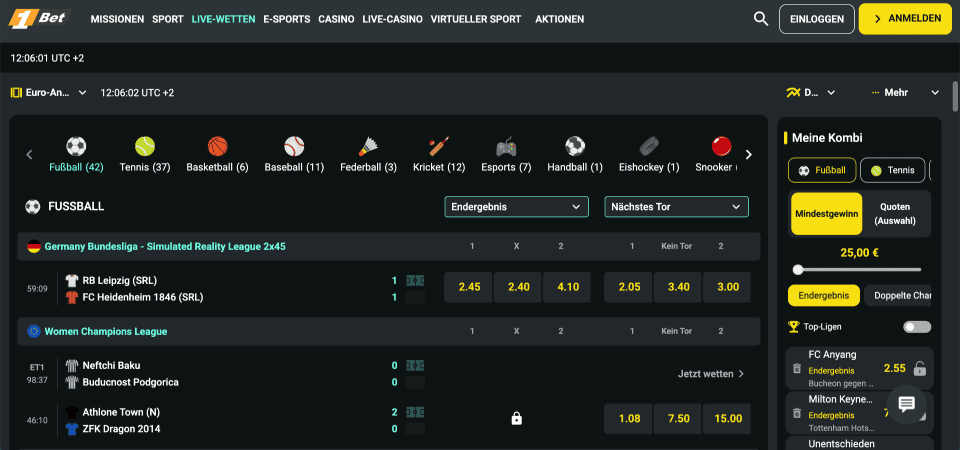
Task: Open CASINO section
Action: 336,19
